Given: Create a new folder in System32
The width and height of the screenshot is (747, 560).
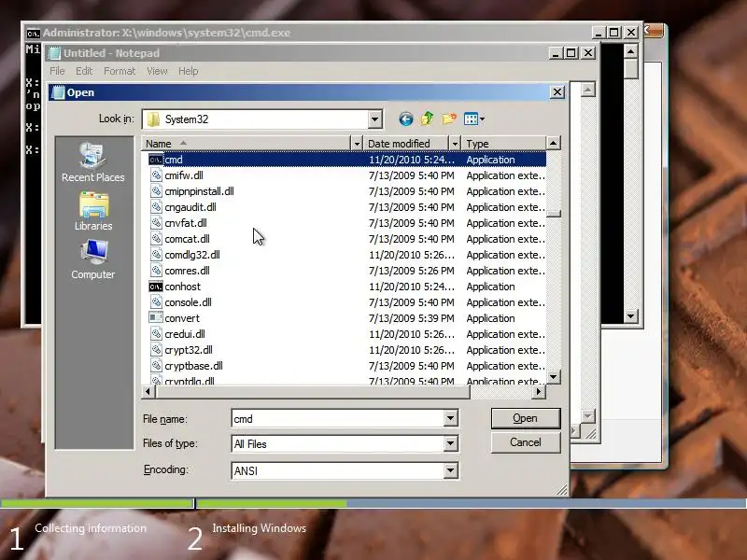Looking at the screenshot, I should pyautogui.click(x=449, y=119).
